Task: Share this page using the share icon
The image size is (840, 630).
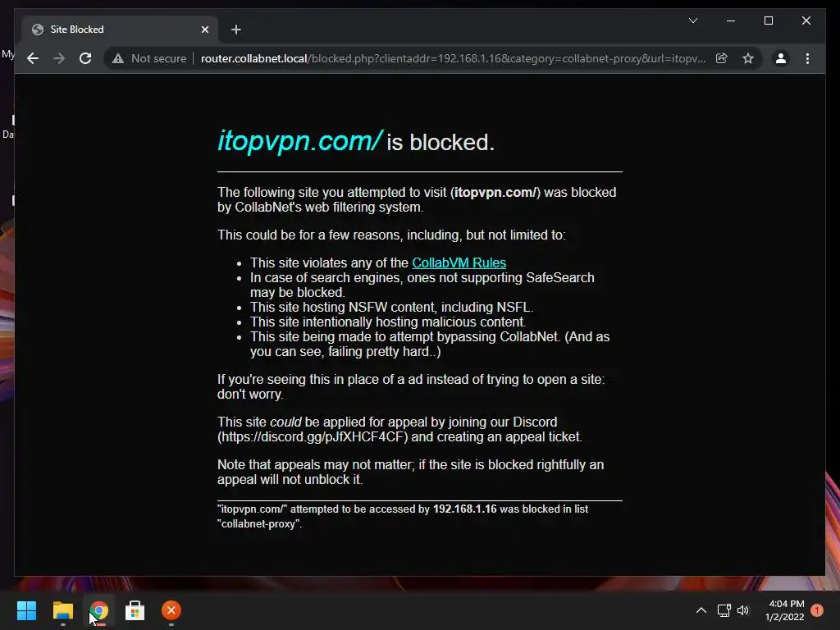Action: pos(722,58)
